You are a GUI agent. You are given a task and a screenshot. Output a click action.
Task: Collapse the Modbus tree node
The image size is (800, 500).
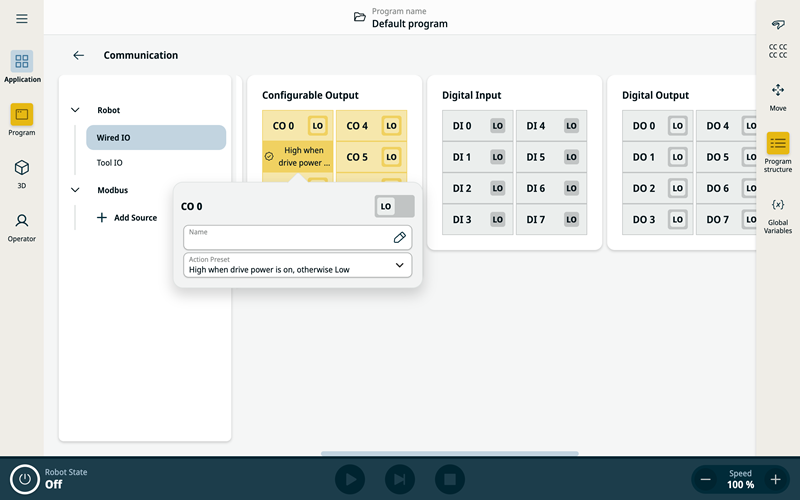(x=75, y=190)
